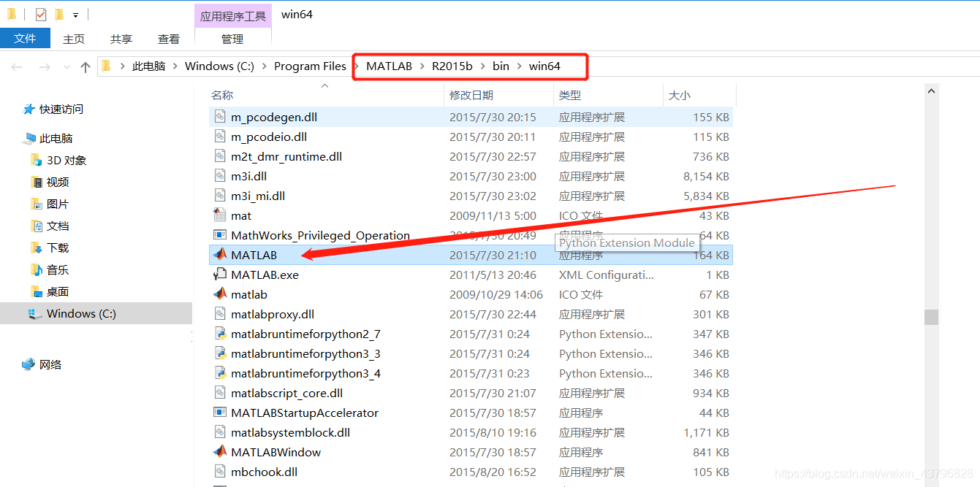Sort by 修改日期 column header
This screenshot has height=487, width=980.
point(499,95)
